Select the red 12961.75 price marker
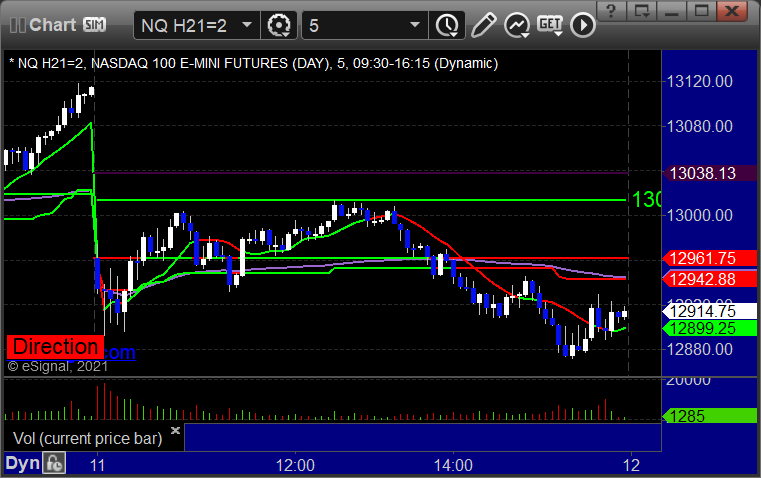 tap(709, 258)
